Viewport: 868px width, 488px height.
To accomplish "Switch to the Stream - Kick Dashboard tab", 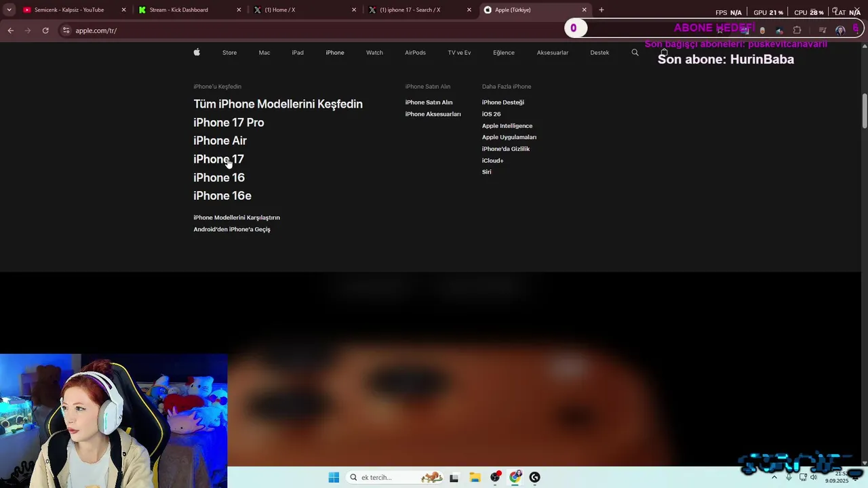I will tap(189, 10).
